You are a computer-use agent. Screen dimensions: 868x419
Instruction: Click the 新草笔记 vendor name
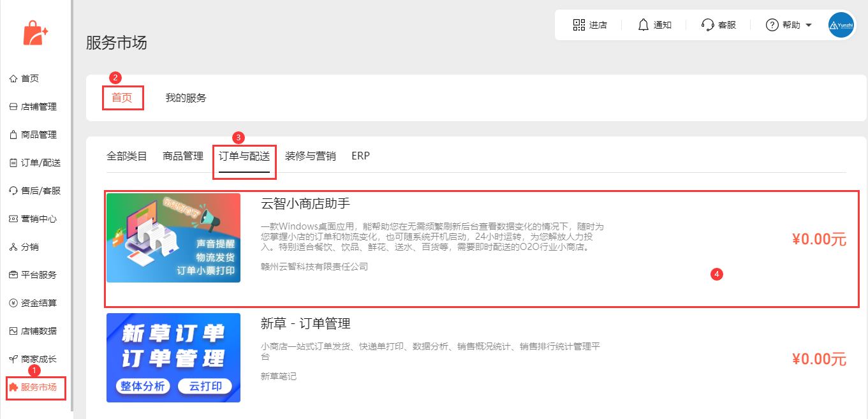tap(279, 376)
